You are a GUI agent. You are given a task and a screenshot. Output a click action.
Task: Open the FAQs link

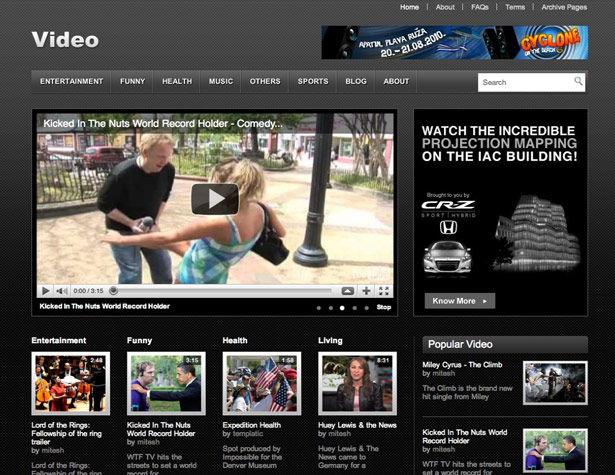(x=480, y=7)
